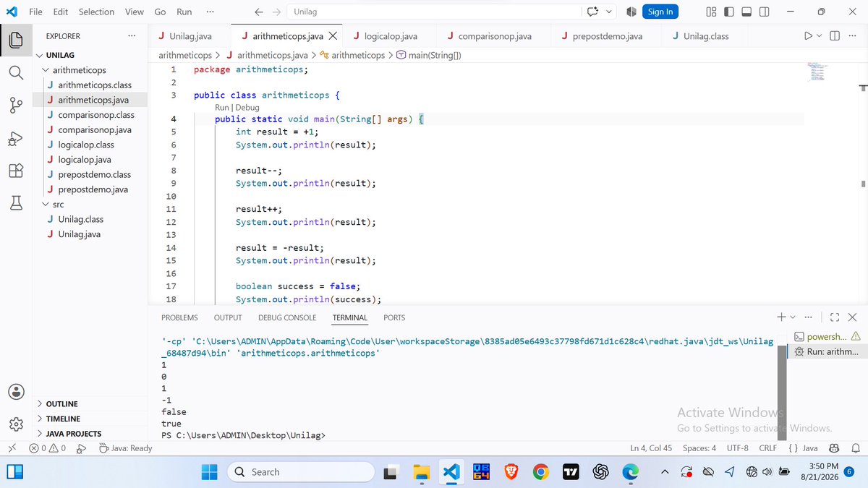Click the command center search box
Viewport: 868px width, 488px height.
(434, 12)
